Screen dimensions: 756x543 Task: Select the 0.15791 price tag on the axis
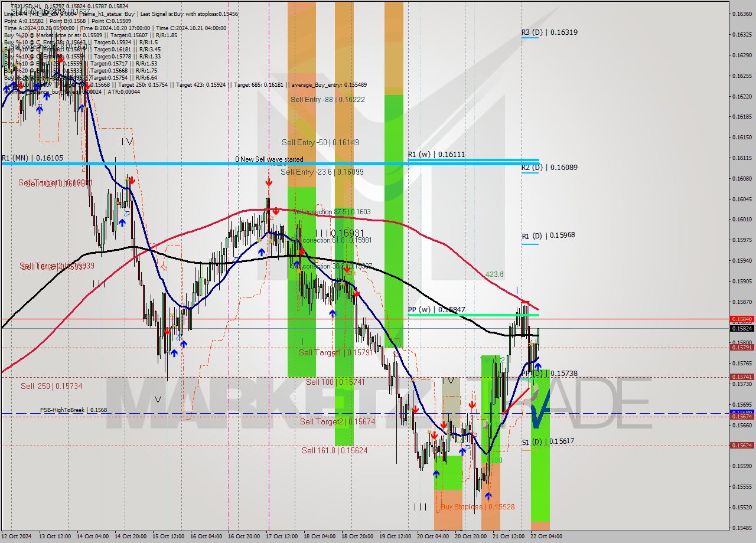(742, 347)
